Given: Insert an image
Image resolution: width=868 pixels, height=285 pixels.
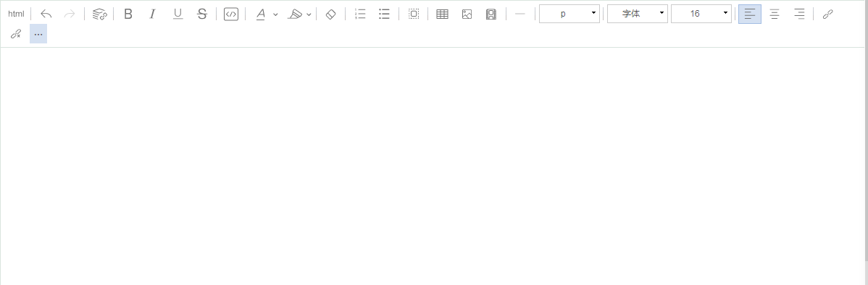Looking at the screenshot, I should 467,14.
